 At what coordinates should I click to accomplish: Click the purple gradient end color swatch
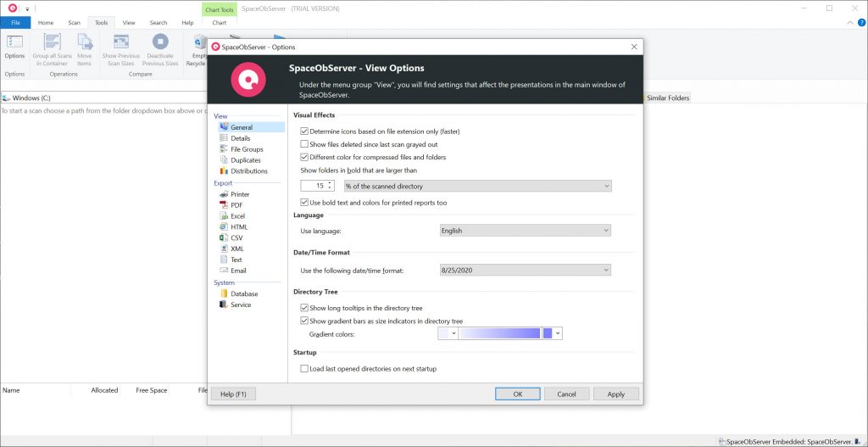(548, 333)
